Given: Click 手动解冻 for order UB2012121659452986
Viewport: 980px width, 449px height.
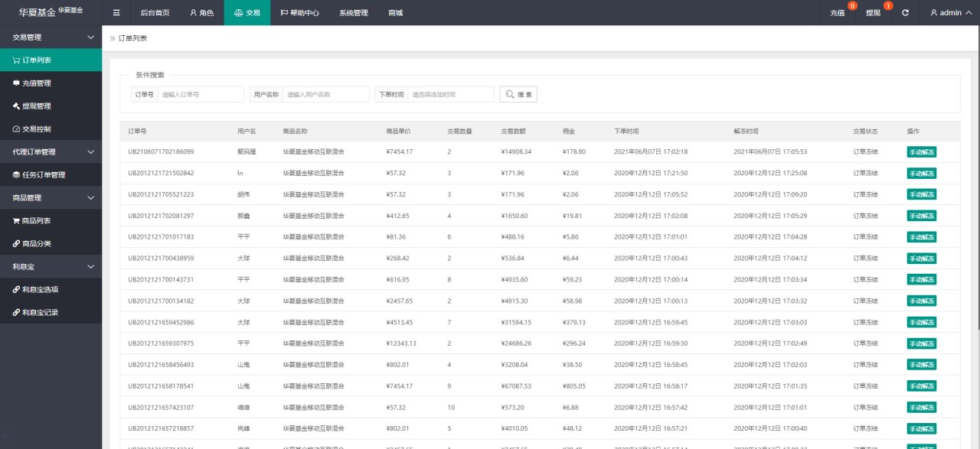Looking at the screenshot, I should click(922, 322).
